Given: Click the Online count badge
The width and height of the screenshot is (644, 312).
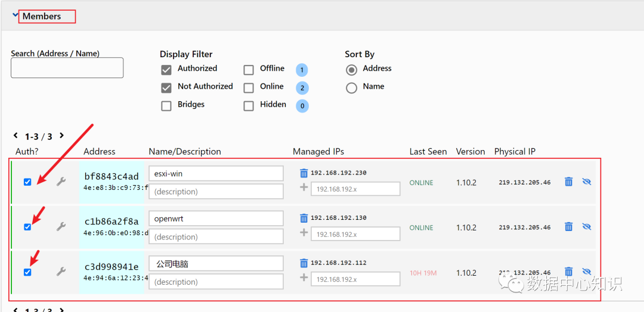Looking at the screenshot, I should tap(302, 88).
